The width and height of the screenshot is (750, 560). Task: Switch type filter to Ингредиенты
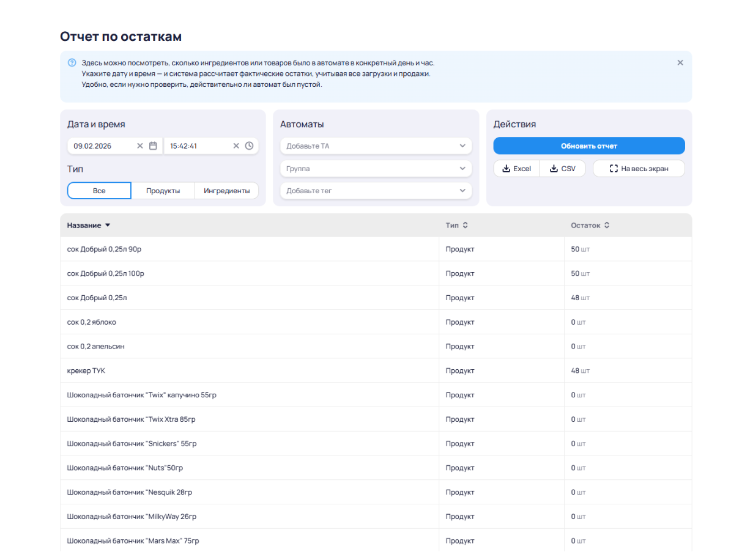click(226, 191)
